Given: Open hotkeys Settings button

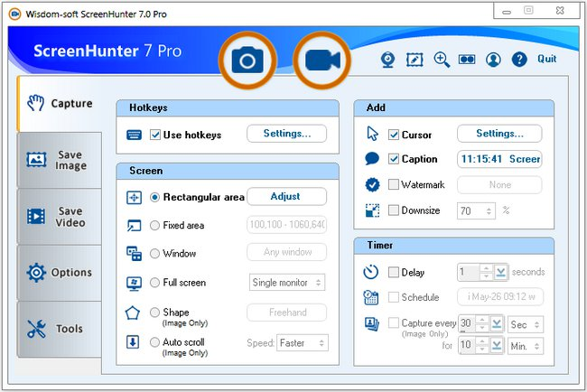Looking at the screenshot, I should (287, 134).
